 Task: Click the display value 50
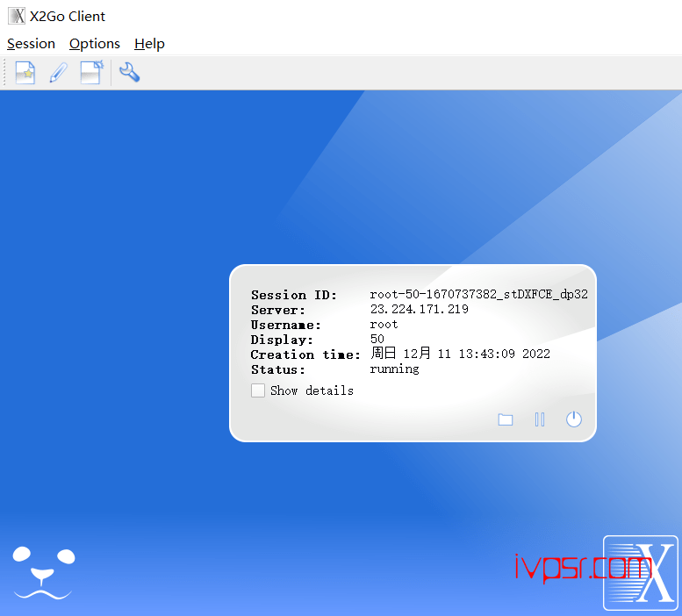click(377, 339)
